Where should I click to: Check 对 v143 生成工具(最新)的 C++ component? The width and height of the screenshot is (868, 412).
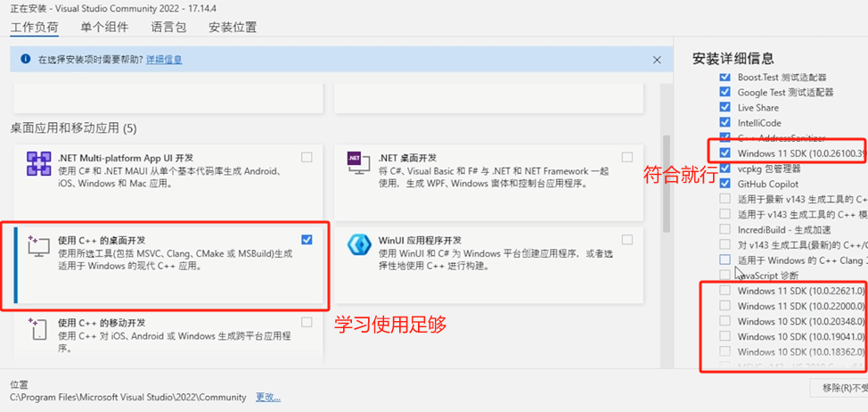click(x=724, y=244)
